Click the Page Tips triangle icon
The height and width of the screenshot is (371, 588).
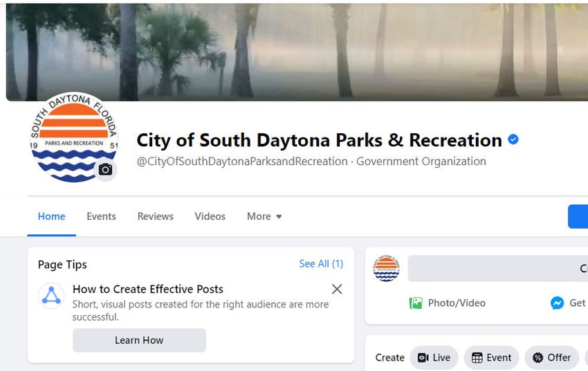click(x=51, y=296)
